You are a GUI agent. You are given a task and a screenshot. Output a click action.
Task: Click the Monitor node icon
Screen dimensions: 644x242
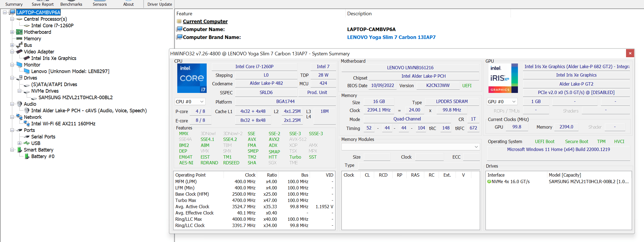coord(19,65)
